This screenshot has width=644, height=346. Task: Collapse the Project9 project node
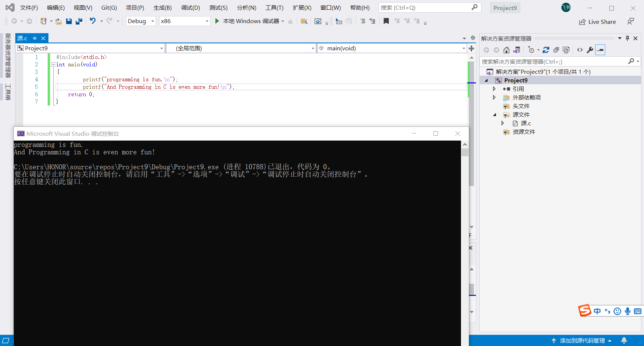[x=486, y=81]
